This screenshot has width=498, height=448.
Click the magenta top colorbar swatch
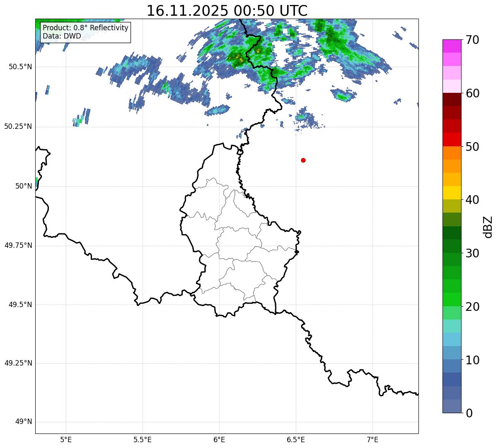pyautogui.click(x=452, y=46)
